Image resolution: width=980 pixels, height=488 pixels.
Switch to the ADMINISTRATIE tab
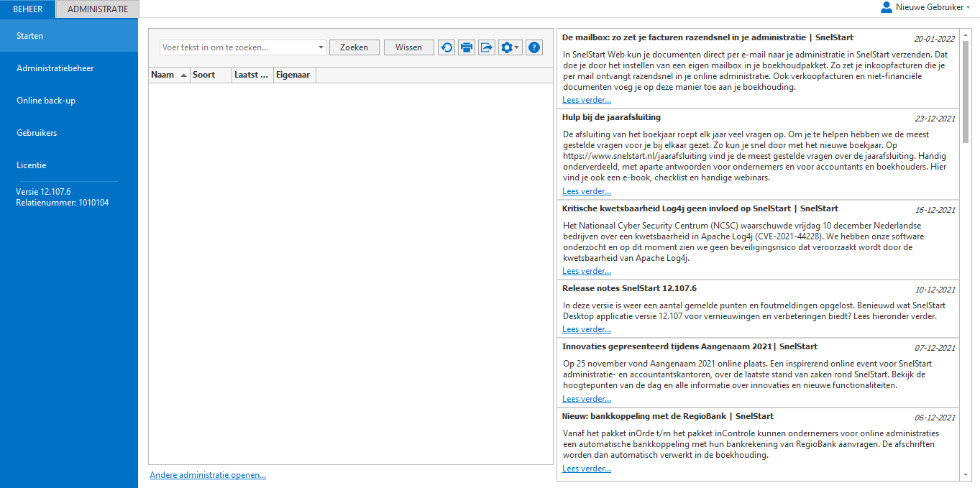pyautogui.click(x=98, y=9)
